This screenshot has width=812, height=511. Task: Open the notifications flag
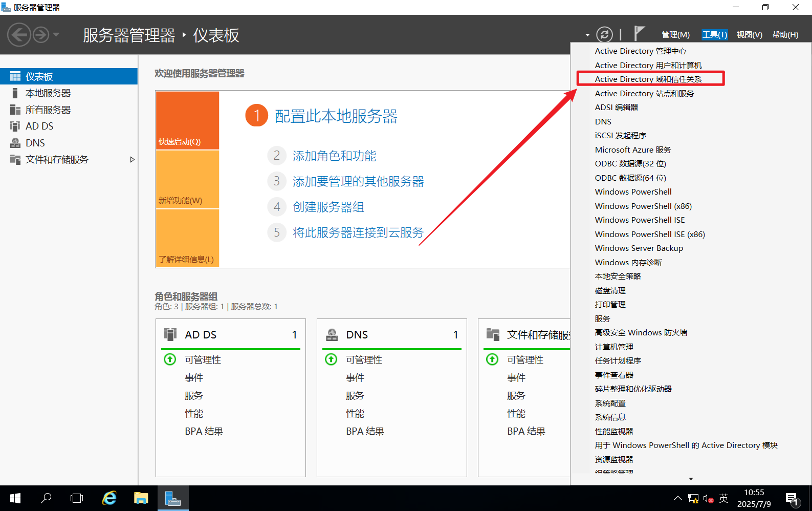[639, 33]
